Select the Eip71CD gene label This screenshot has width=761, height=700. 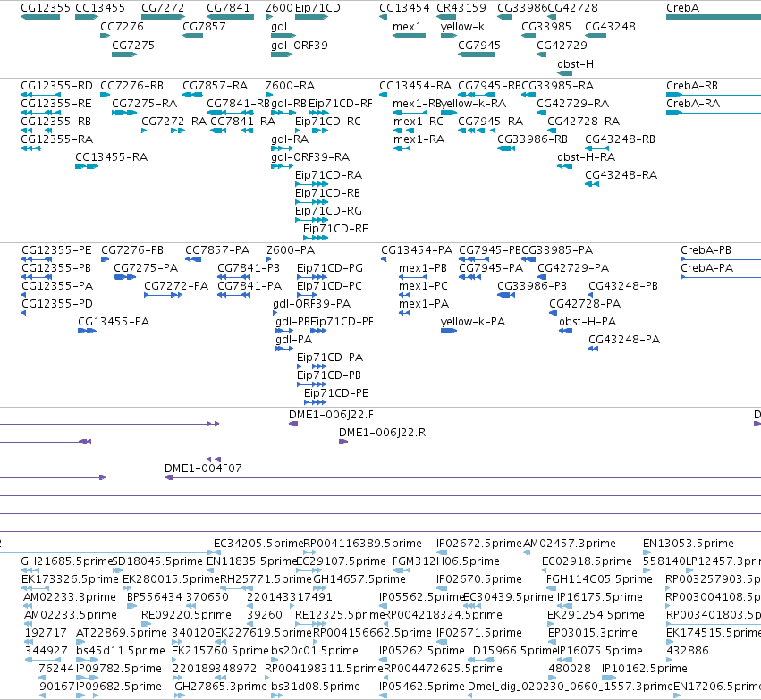click(x=317, y=8)
